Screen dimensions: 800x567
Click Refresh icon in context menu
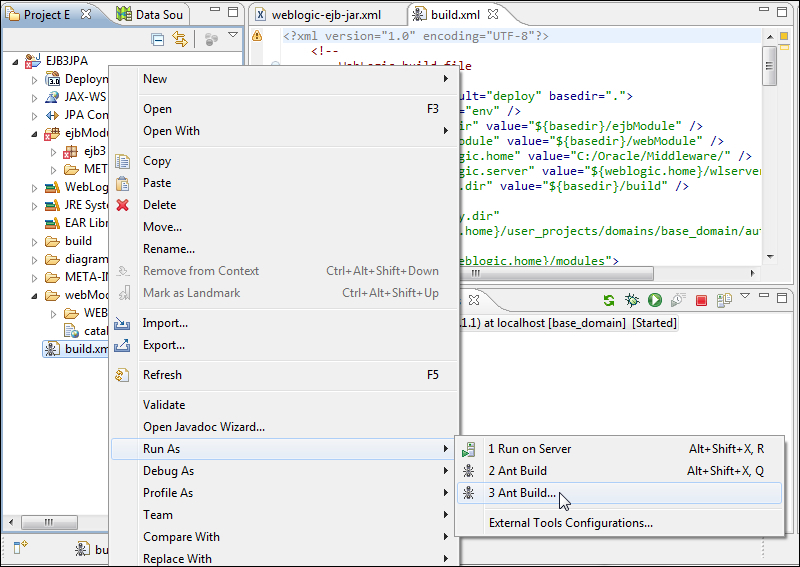(122, 375)
